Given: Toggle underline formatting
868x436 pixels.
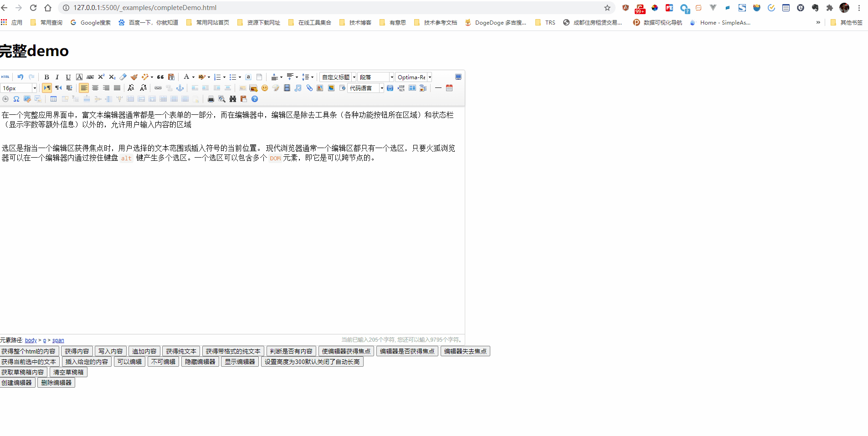Looking at the screenshot, I should (x=68, y=77).
